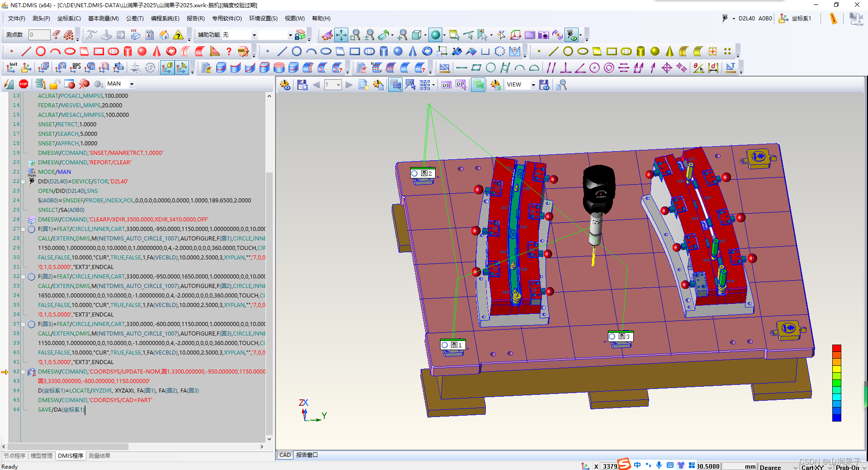Toggle the pan/move view tool
Screen dimensions: 868x470
[341, 35]
